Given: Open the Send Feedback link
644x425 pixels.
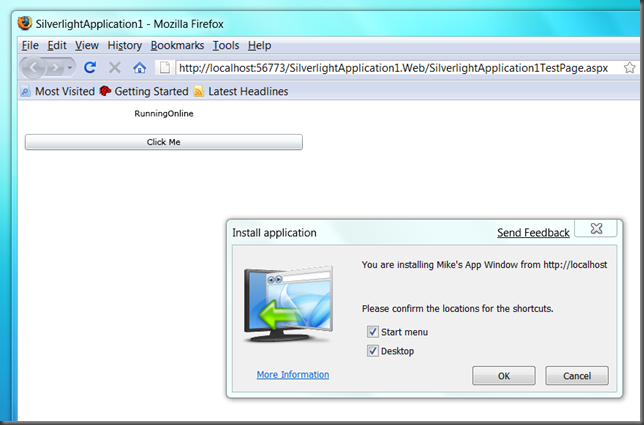Looking at the screenshot, I should click(533, 233).
